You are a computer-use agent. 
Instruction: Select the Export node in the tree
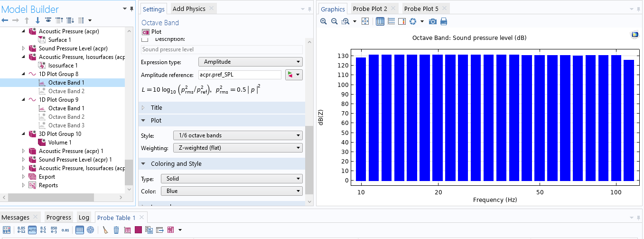[x=47, y=177]
